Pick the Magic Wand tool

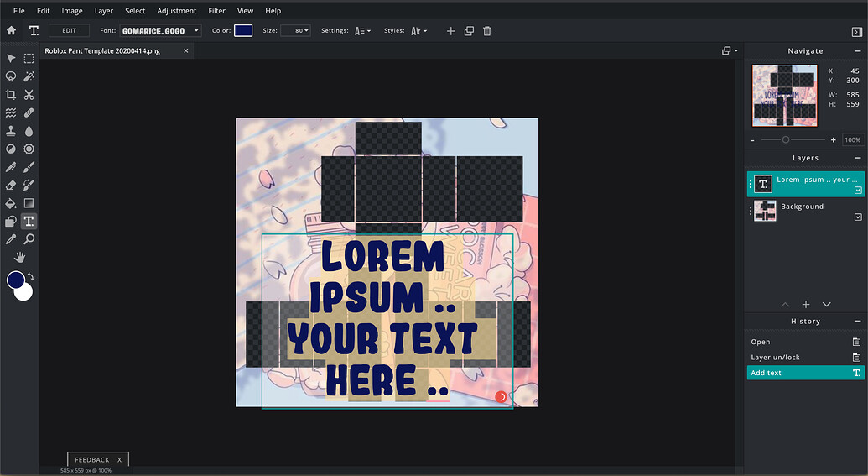[29, 76]
